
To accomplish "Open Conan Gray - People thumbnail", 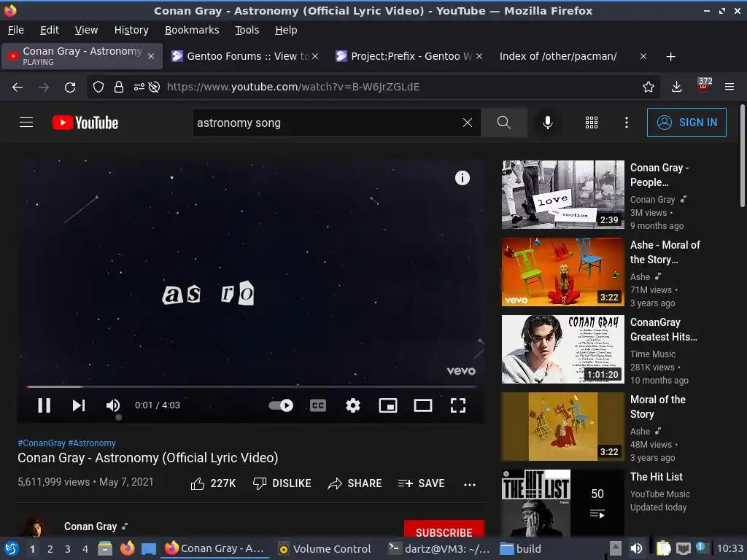I will pyautogui.click(x=562, y=194).
